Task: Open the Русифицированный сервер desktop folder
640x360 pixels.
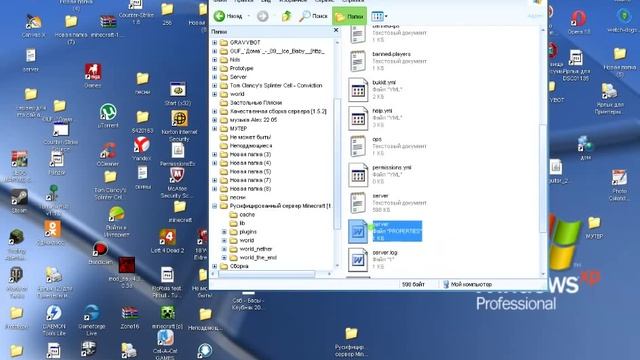Action: coord(351,342)
